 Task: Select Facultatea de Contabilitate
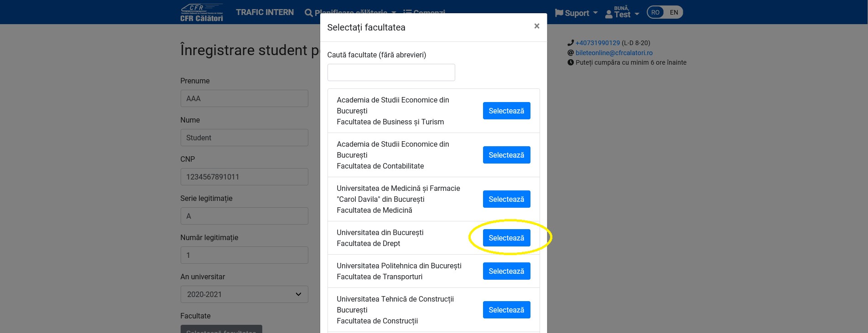point(506,155)
